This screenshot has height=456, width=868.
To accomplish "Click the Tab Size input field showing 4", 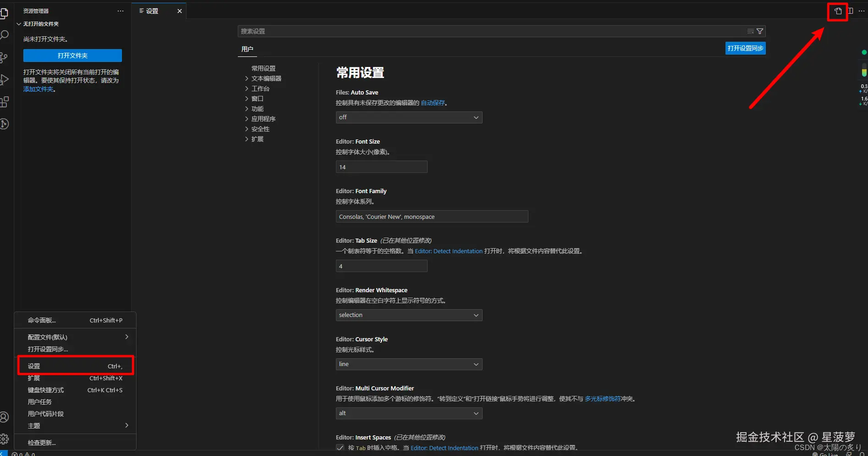I will [x=381, y=266].
